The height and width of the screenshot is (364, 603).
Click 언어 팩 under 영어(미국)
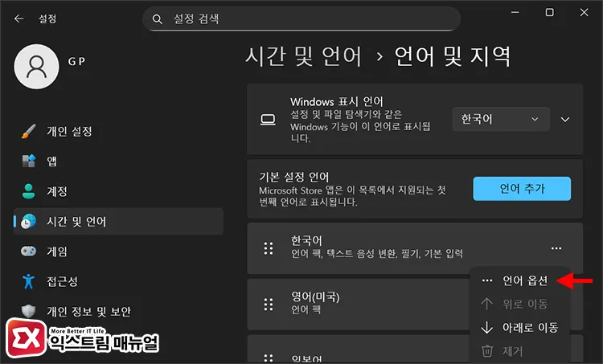(306, 310)
